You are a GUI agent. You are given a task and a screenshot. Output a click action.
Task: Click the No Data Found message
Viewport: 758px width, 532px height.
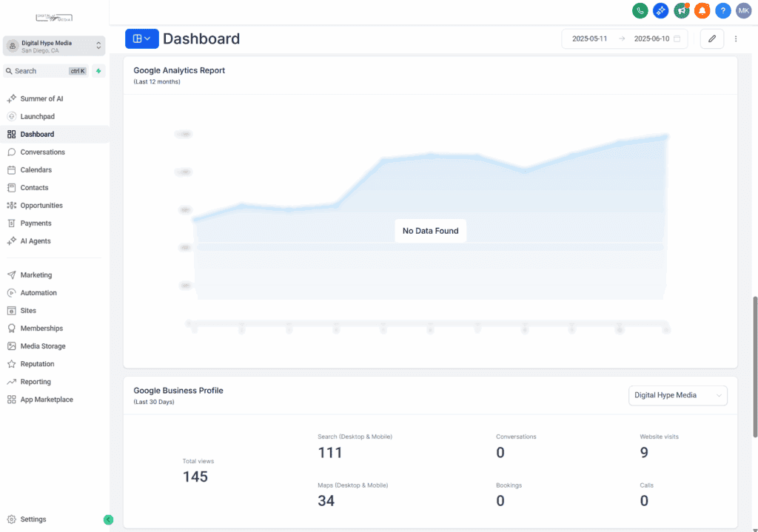(x=430, y=231)
